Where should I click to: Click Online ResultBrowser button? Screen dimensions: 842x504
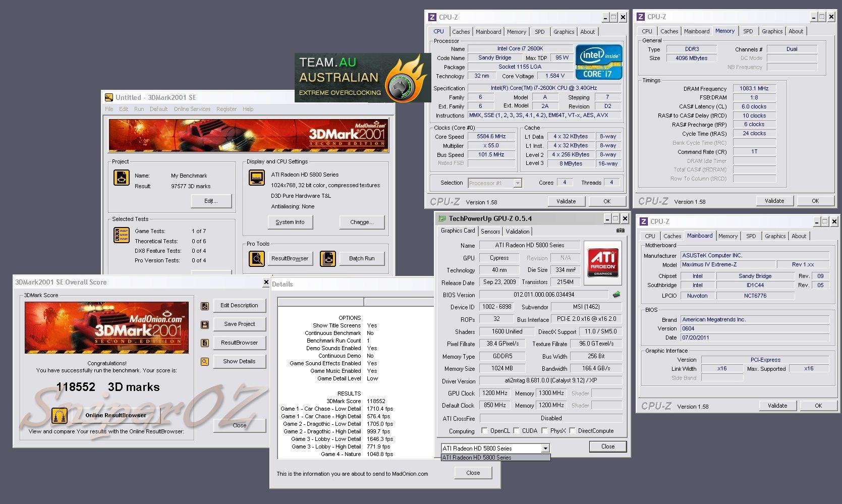pyautogui.click(x=116, y=416)
